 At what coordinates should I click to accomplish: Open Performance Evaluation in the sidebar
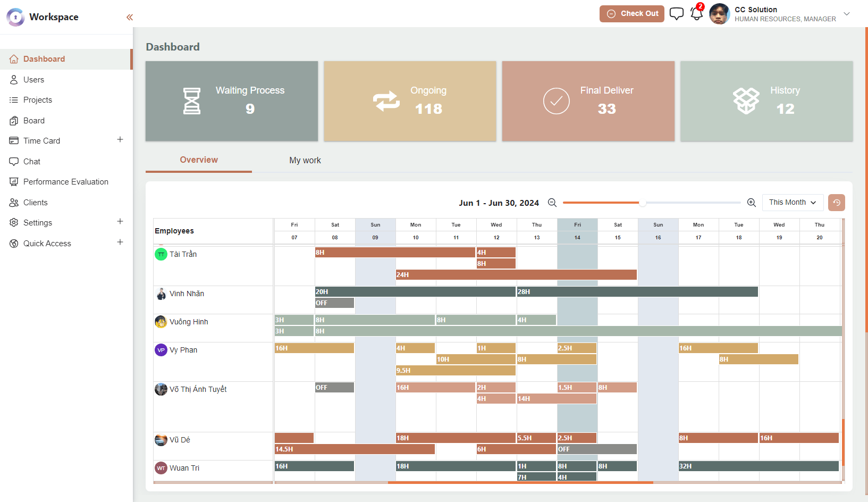66,182
